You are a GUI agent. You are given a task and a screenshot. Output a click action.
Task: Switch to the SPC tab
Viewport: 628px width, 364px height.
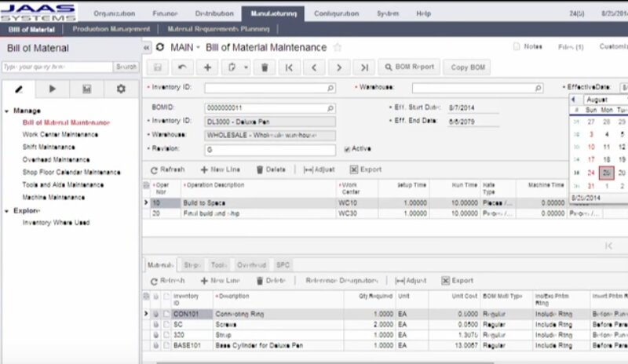point(283,265)
